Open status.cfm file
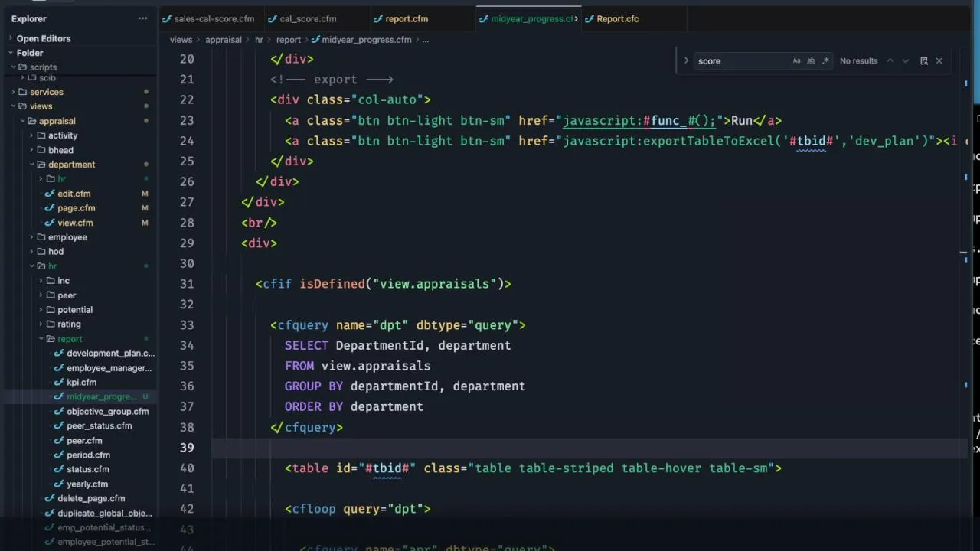The image size is (980, 551). click(87, 470)
